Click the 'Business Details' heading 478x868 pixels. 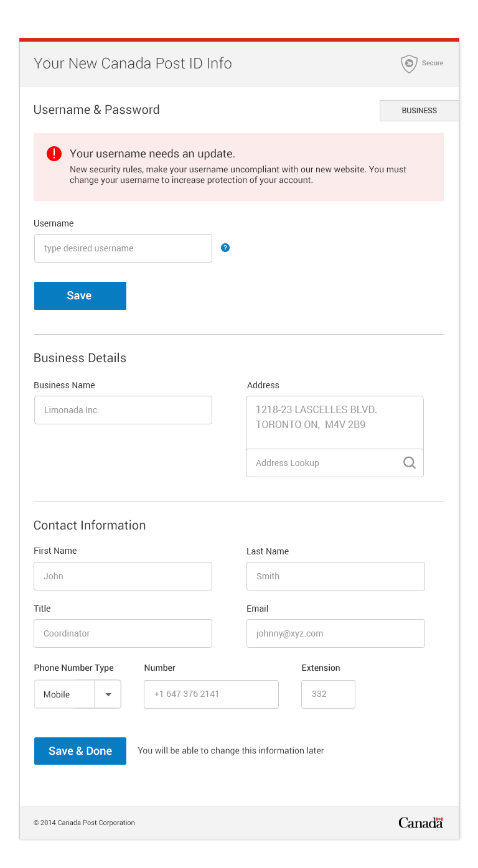80,358
